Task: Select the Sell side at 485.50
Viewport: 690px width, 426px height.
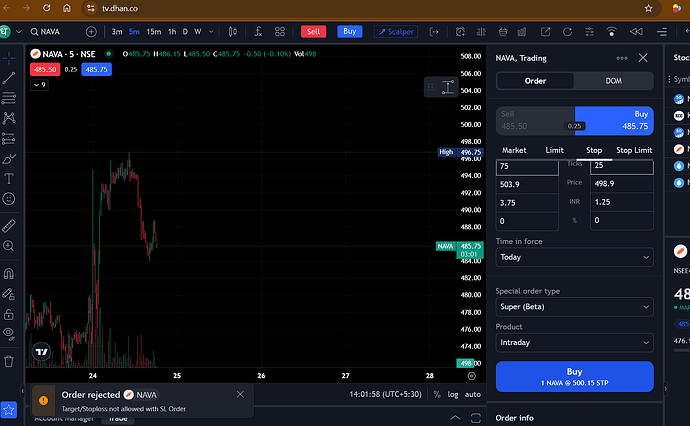Action: 535,121
